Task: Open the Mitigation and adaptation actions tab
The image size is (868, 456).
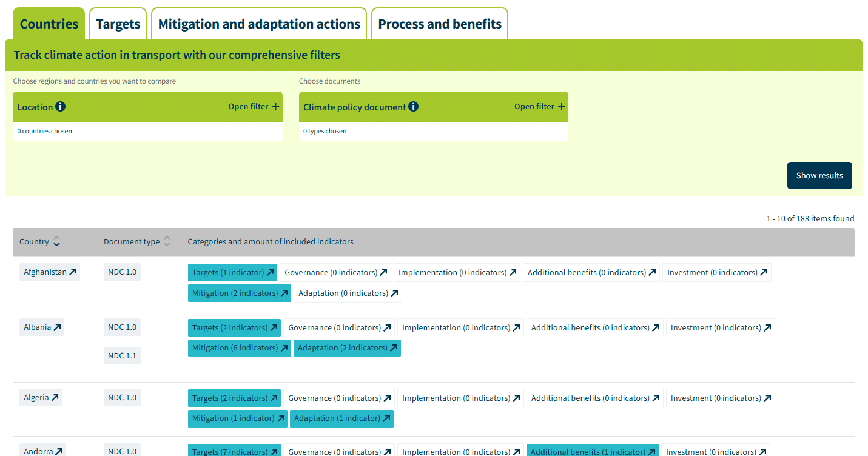Action: pyautogui.click(x=259, y=24)
